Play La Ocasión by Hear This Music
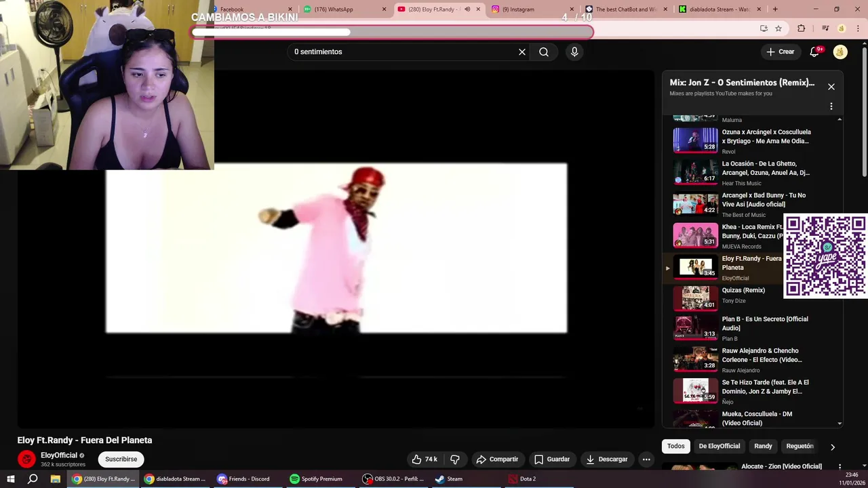 click(753, 173)
